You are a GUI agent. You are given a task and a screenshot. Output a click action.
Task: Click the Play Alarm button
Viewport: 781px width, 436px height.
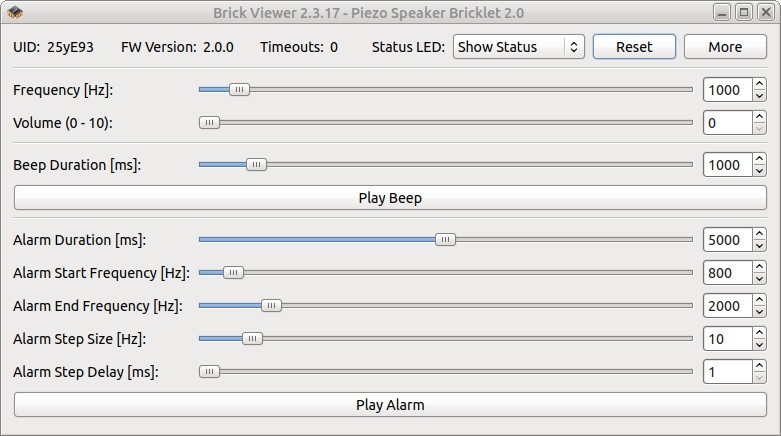click(x=390, y=405)
